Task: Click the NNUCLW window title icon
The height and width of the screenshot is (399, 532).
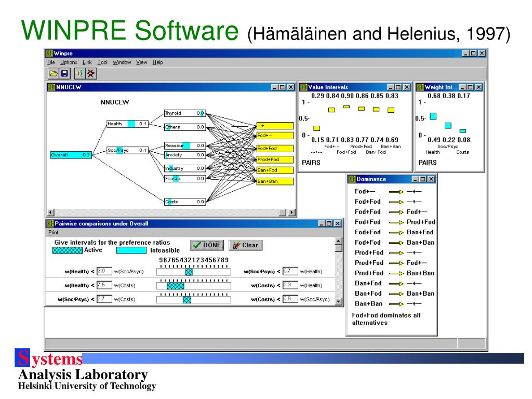Action: point(51,87)
